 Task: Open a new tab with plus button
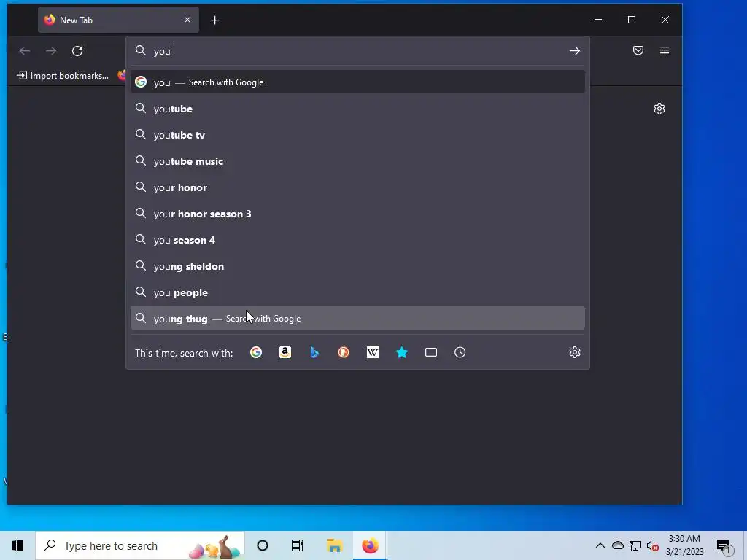pyautogui.click(x=215, y=20)
